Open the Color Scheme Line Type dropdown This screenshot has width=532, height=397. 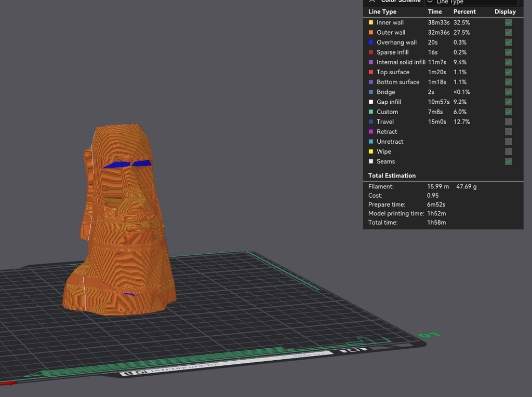[x=471, y=3]
